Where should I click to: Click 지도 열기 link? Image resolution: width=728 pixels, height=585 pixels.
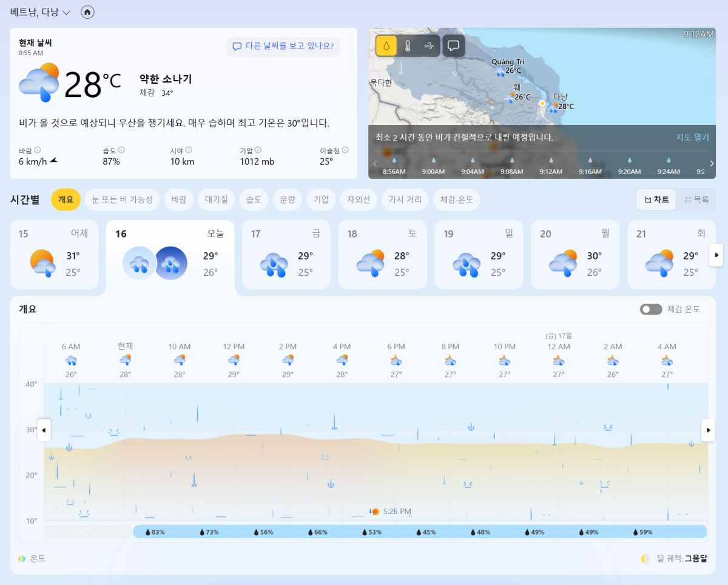(x=692, y=138)
